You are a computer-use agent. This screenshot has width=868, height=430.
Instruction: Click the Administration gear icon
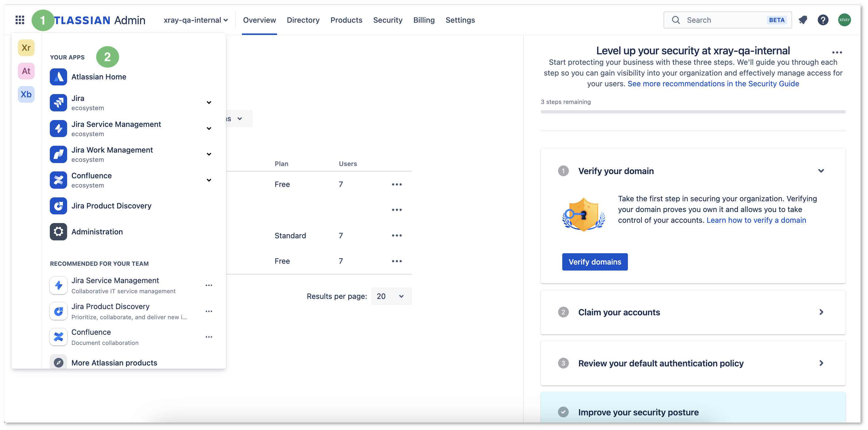pyautogui.click(x=58, y=232)
